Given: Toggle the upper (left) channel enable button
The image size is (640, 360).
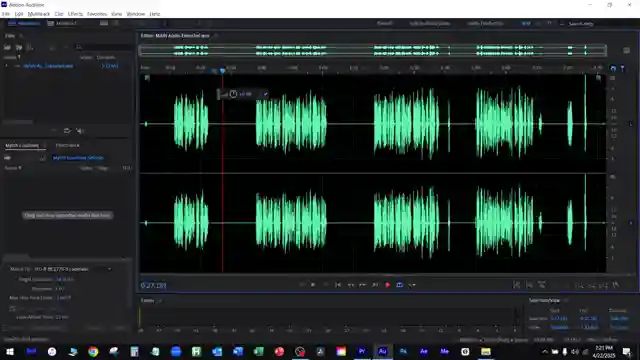Looking at the screenshot, I should coord(631,124).
